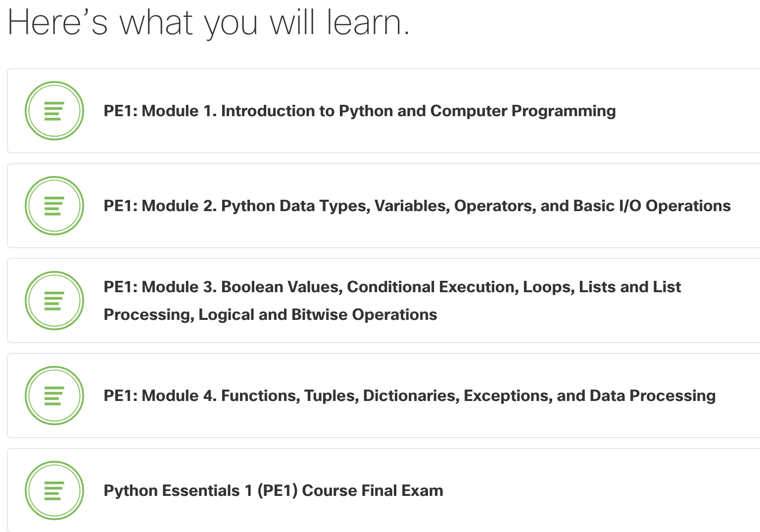
Task: Select the Module 4 lesson icon
Action: click(54, 396)
